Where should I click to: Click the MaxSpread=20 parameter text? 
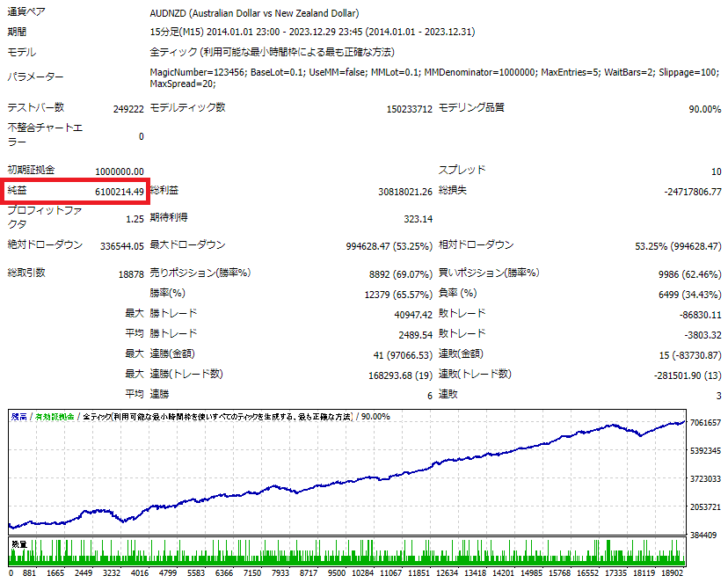(x=183, y=84)
